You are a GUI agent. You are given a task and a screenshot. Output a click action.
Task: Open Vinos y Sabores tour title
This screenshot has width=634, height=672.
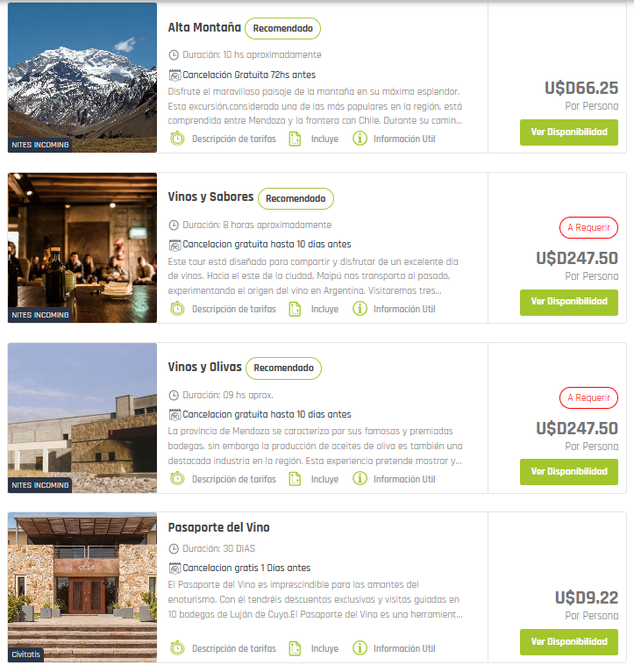pos(210,197)
